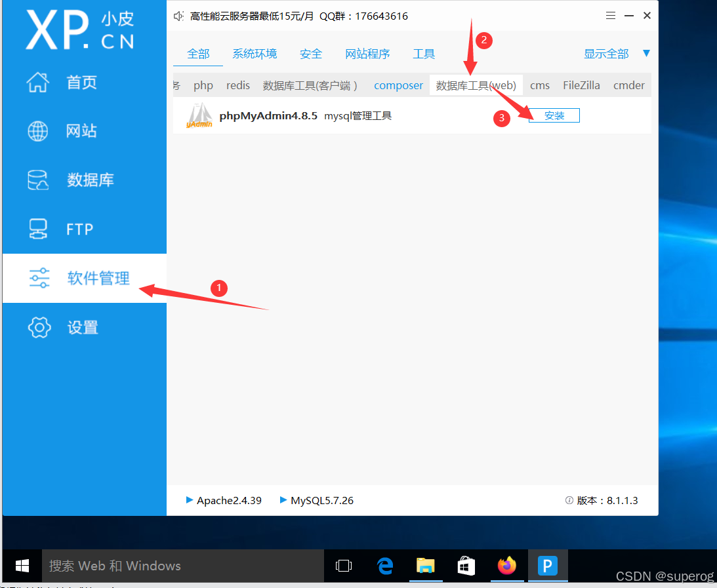Click the database icon beside 数据库
The height and width of the screenshot is (588, 717).
click(37, 180)
